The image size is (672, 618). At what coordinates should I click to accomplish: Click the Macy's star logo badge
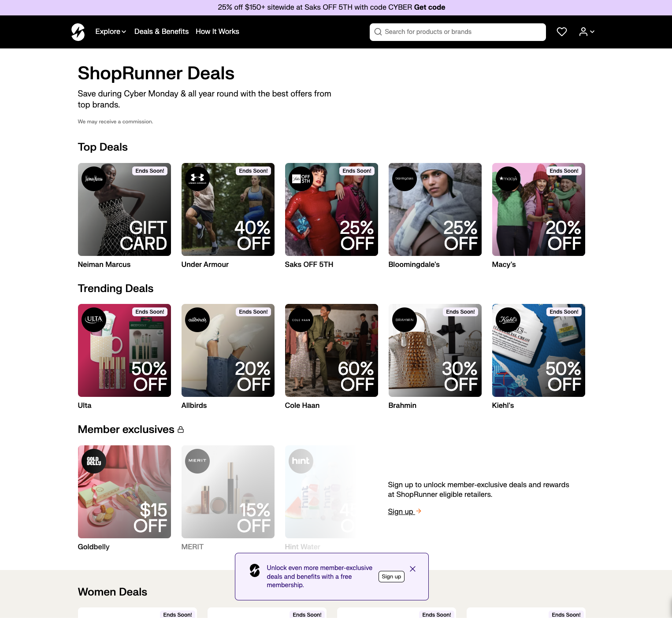[x=508, y=179]
